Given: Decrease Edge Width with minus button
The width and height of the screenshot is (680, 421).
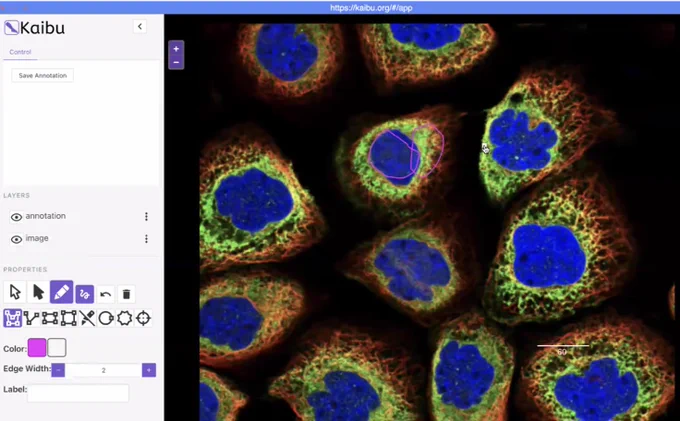Looking at the screenshot, I should pyautogui.click(x=58, y=370).
